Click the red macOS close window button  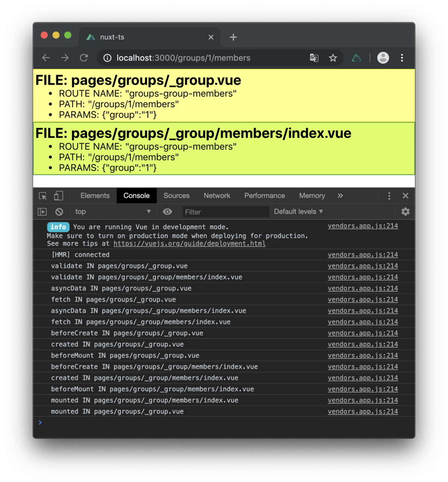[44, 35]
